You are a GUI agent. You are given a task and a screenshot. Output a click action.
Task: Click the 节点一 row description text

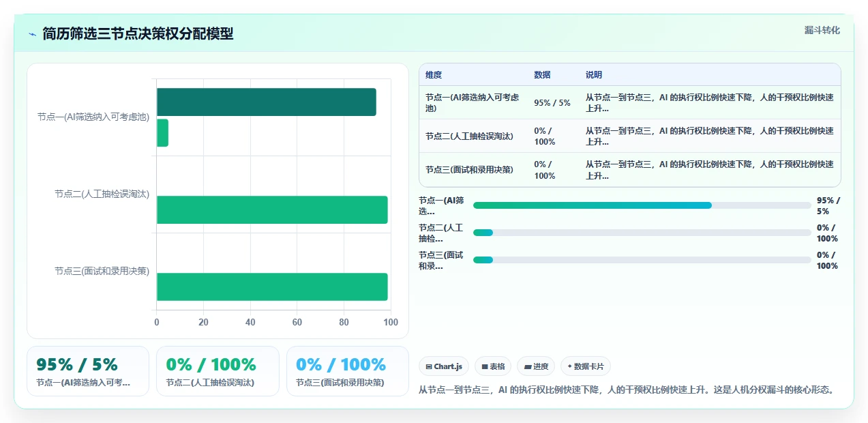pyautogui.click(x=709, y=103)
